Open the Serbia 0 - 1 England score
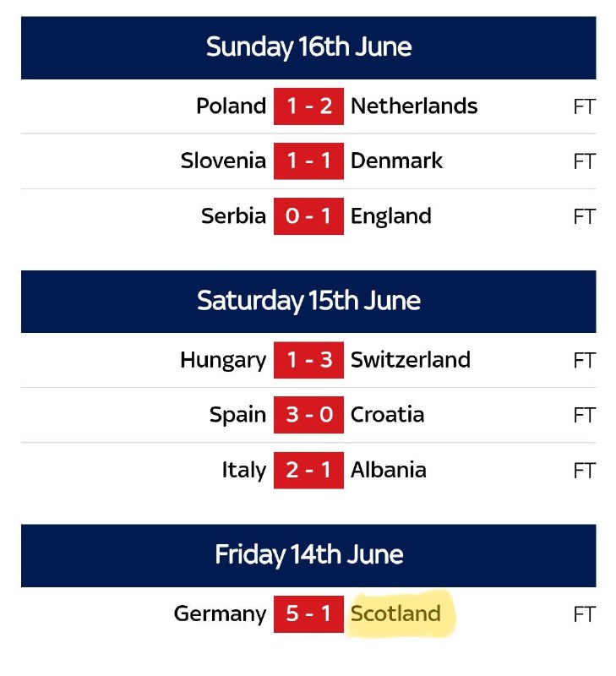The width and height of the screenshot is (616, 676). point(308,216)
